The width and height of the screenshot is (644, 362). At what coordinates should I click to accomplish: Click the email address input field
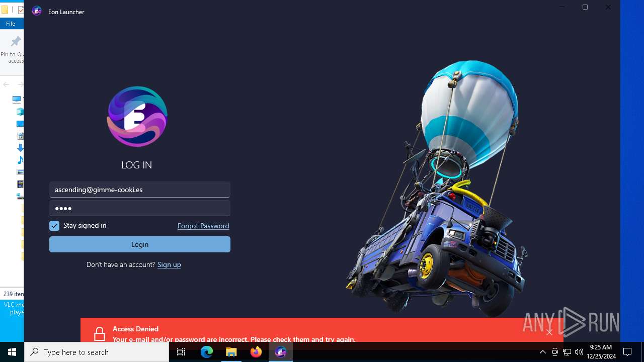pyautogui.click(x=140, y=190)
